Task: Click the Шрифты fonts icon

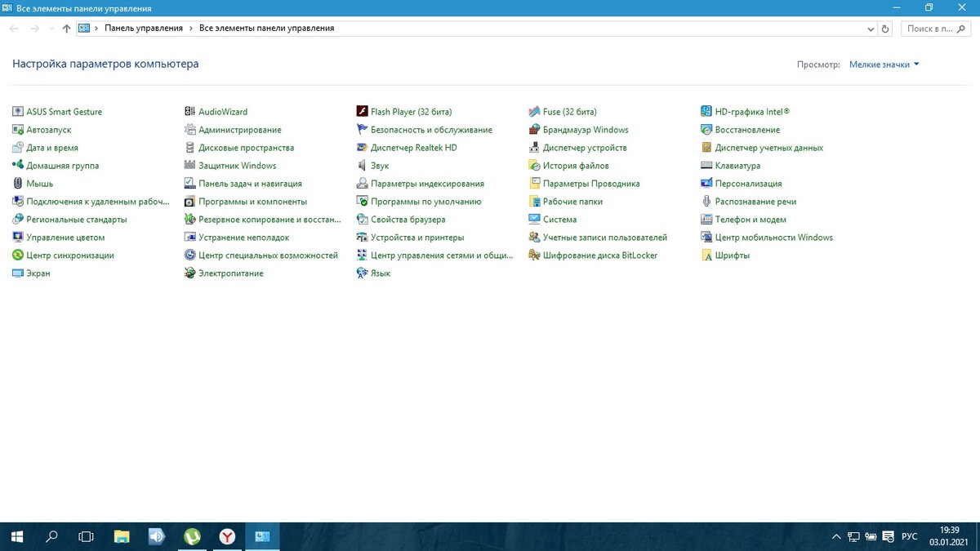Action: [x=707, y=256]
